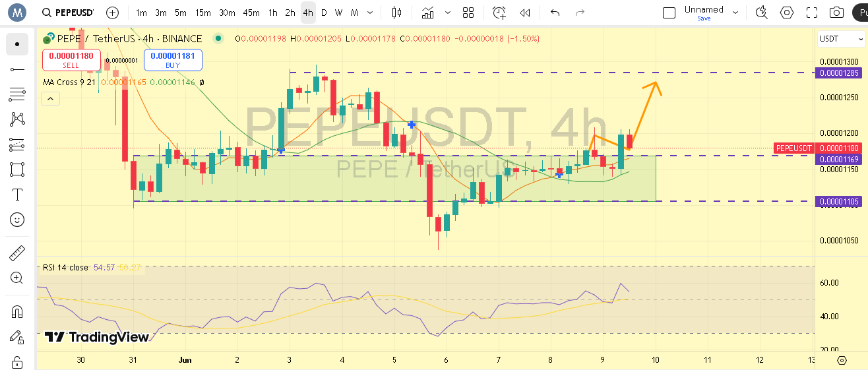Switch to the 45m timeframe
This screenshot has width=868, height=370.
coord(251,13)
